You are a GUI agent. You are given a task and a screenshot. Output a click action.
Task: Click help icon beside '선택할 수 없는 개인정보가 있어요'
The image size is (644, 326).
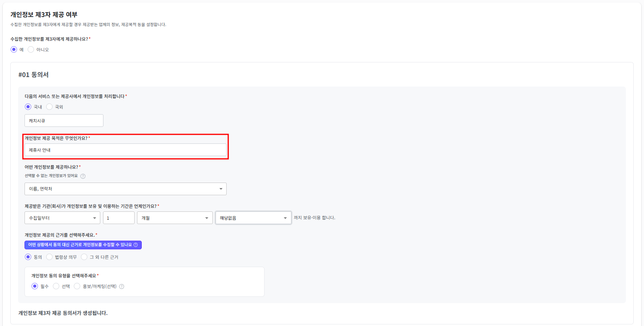83,176
